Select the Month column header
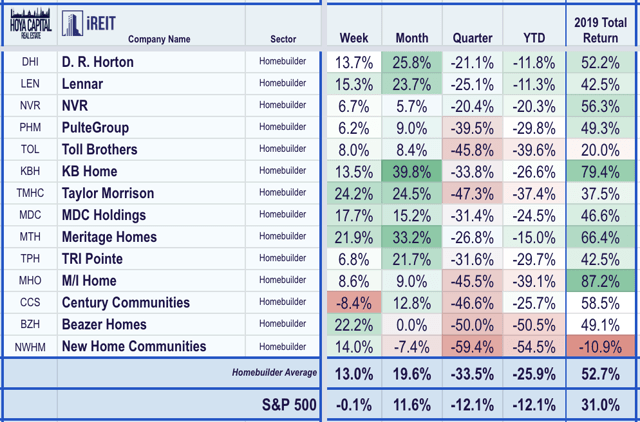Screen dimensions: 640x422 [x=411, y=37]
